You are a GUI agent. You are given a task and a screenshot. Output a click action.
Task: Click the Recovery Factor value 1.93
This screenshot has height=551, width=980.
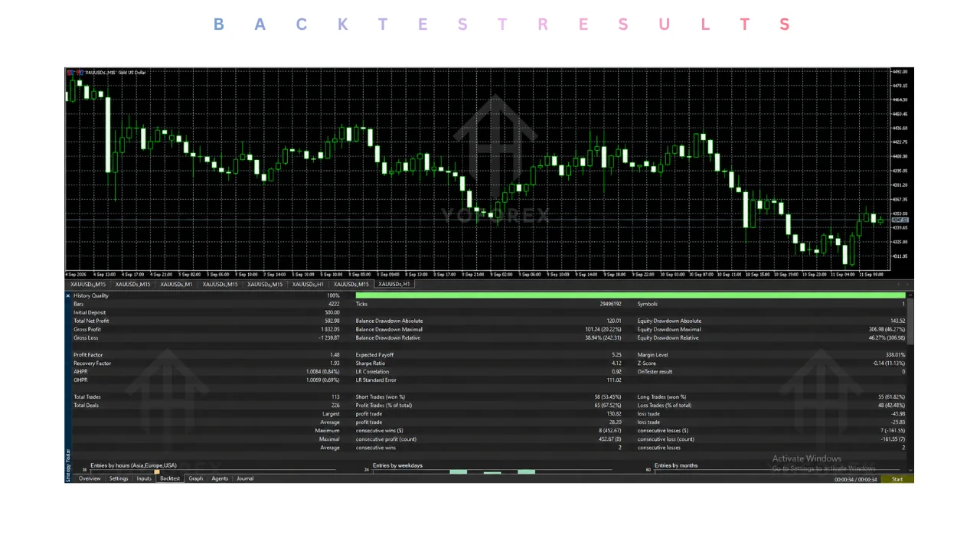(x=335, y=364)
